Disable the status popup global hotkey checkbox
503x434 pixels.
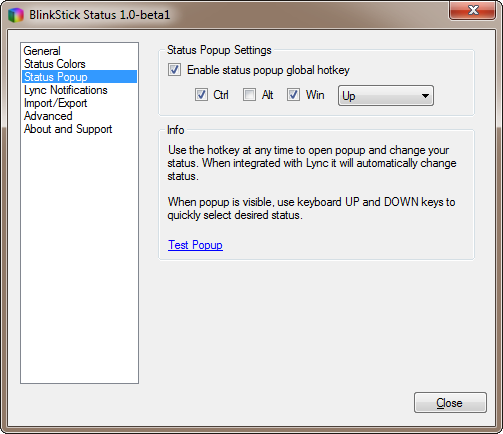pyautogui.click(x=174, y=70)
